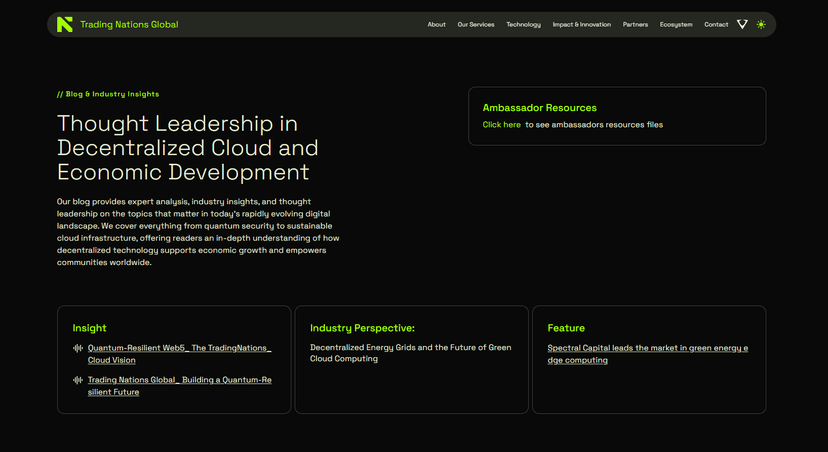Click audio waveform icon beside Trading Nations Global link
The image size is (828, 452).
(78, 380)
